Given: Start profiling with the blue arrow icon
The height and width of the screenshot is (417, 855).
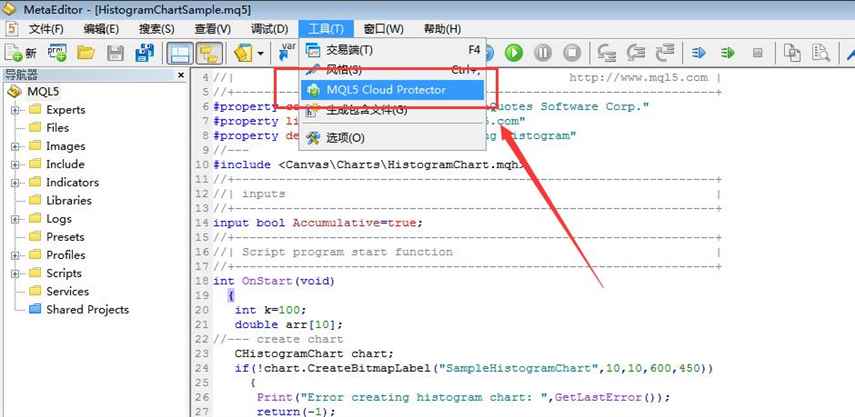Looking at the screenshot, I should point(699,53).
